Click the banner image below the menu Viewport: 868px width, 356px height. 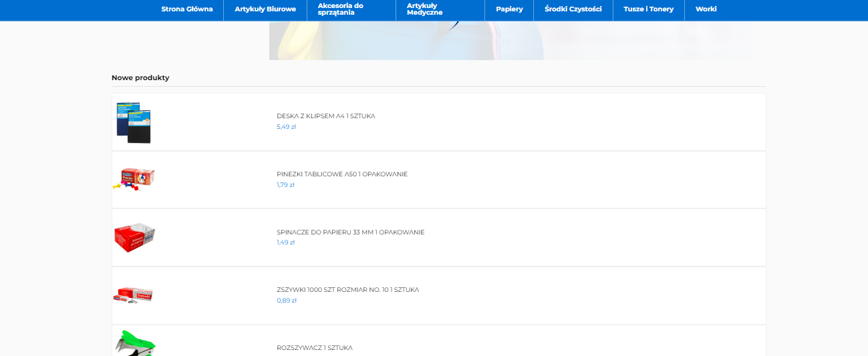coord(510,41)
